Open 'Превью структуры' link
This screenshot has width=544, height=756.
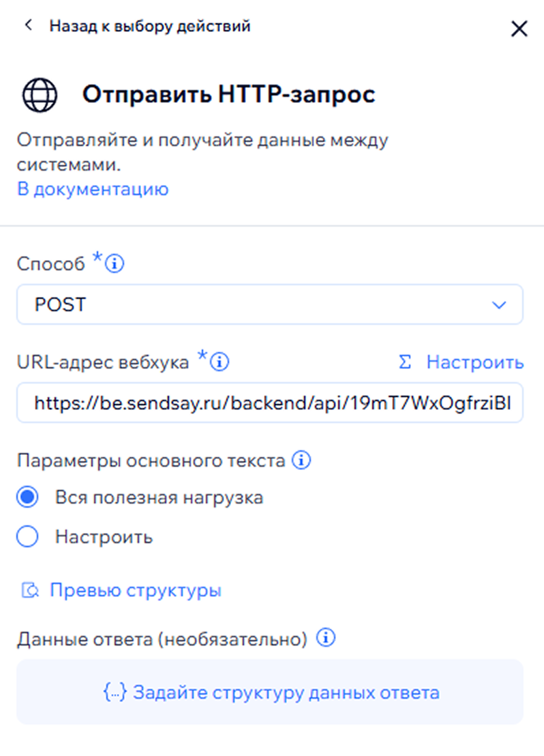click(x=135, y=590)
